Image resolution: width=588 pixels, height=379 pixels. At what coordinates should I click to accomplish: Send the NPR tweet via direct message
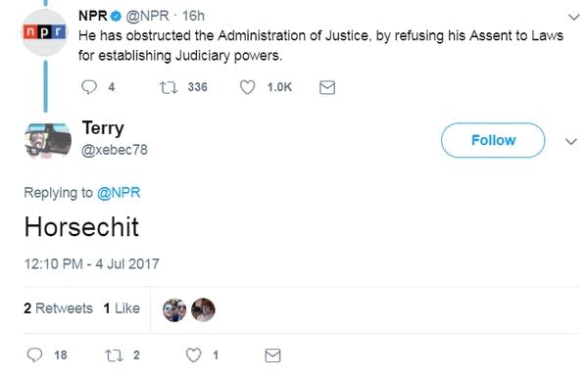tap(327, 87)
